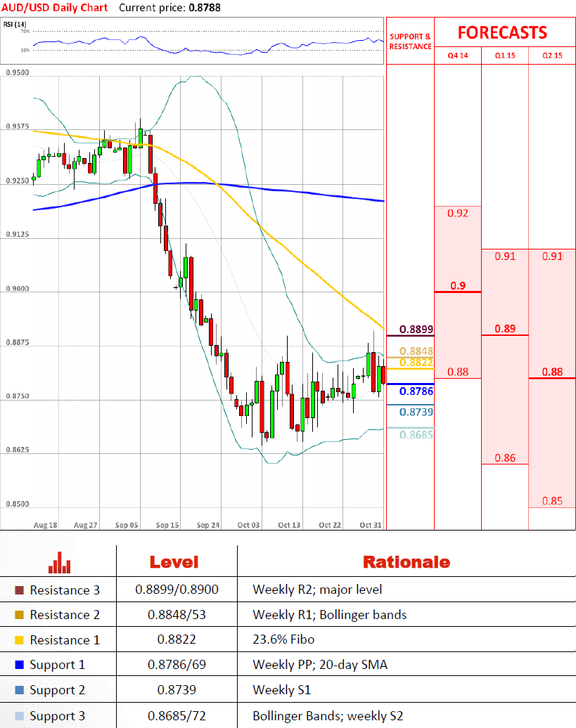The image size is (576, 728).
Task: Select the Q4 14 forecast column header
Action: click(x=458, y=56)
